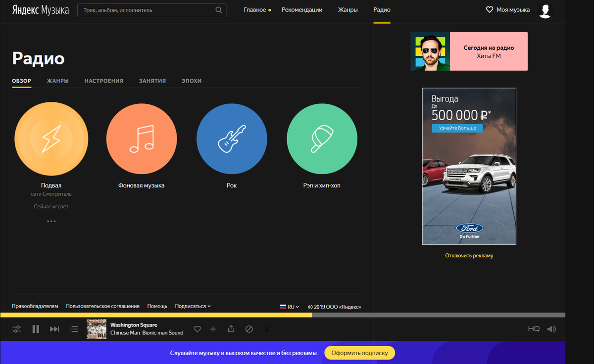
Task: Click the search magnifier icon
Action: [x=219, y=10]
